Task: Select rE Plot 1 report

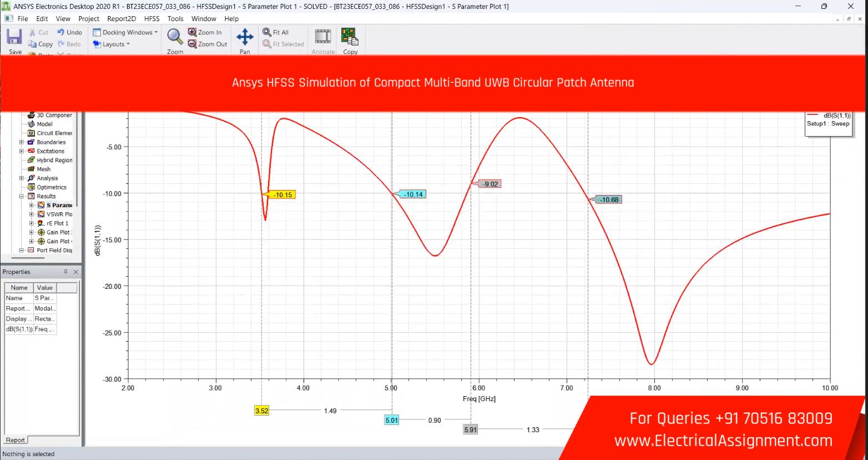Action: click(x=57, y=223)
